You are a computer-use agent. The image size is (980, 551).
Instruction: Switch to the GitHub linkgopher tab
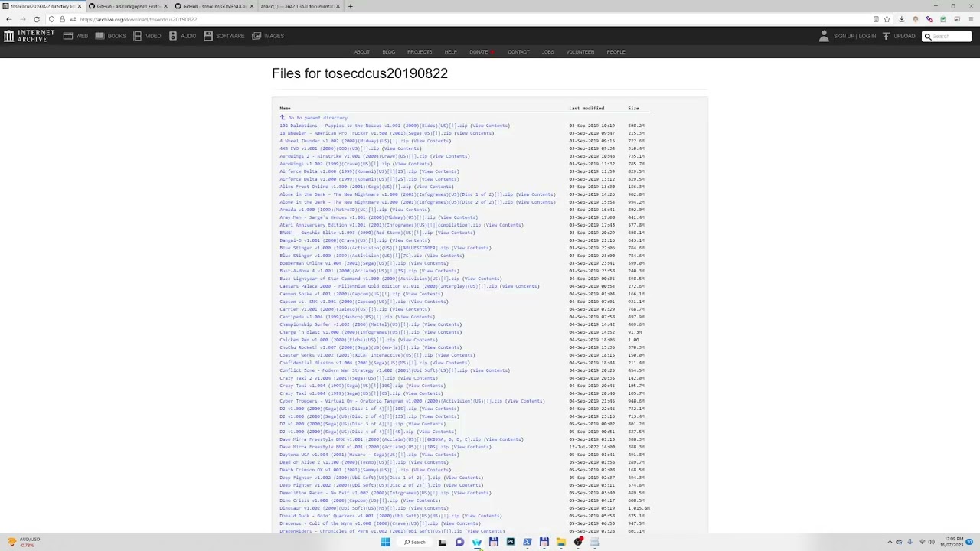(x=126, y=6)
